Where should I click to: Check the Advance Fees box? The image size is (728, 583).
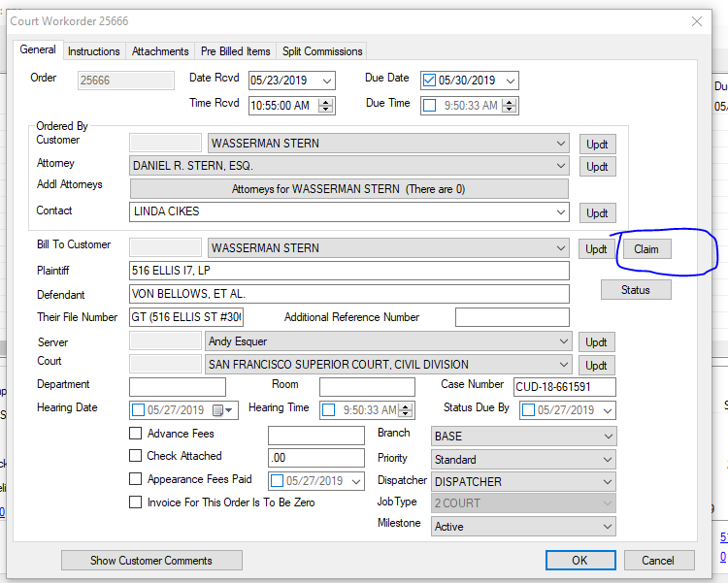tap(135, 433)
